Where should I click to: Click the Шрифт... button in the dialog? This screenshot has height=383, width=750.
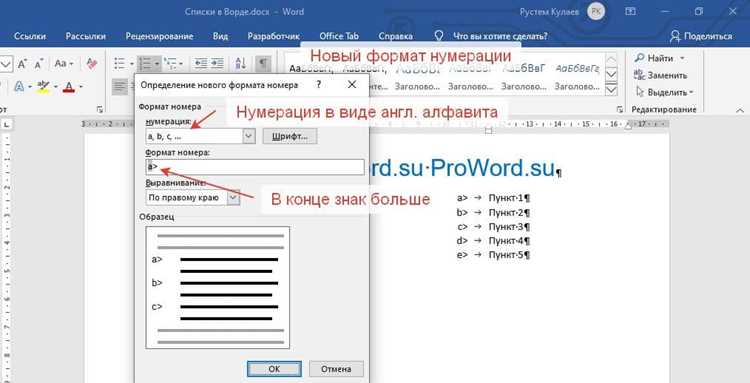(x=290, y=136)
